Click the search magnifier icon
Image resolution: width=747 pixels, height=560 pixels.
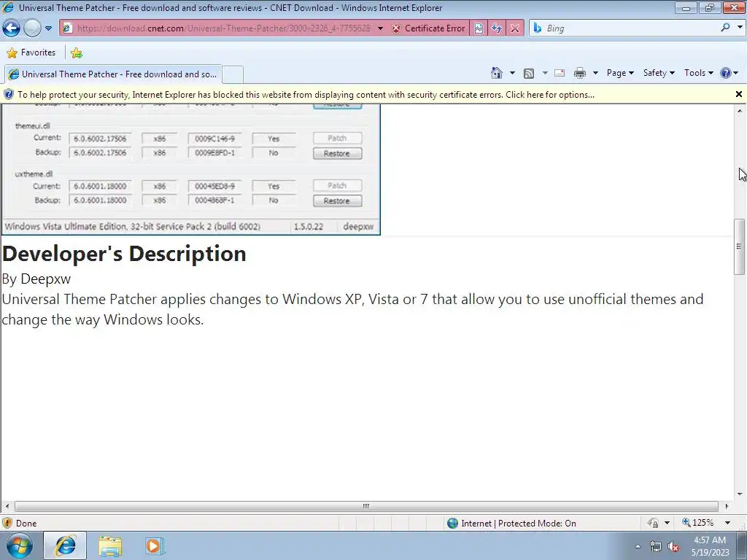click(x=726, y=28)
